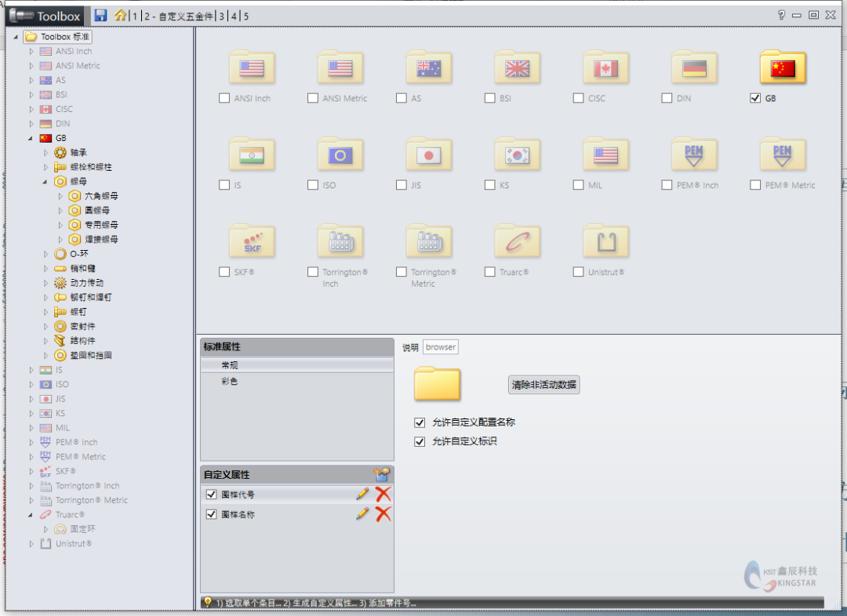Open the GB Chinese flag folder
This screenshot has width=847, height=616.
pos(783,67)
